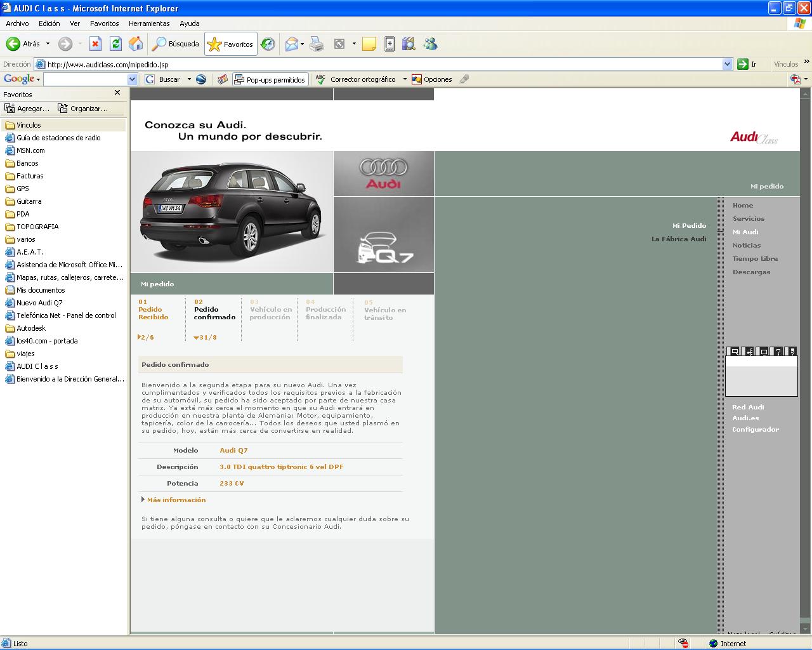Click the site search magnifier icon
Viewport: 812px width, 650px height.
point(735,352)
